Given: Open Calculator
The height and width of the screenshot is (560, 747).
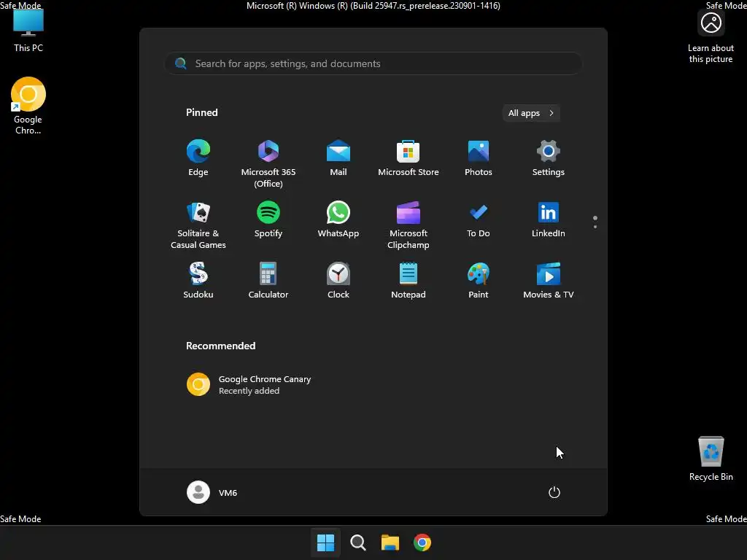Looking at the screenshot, I should (268, 281).
